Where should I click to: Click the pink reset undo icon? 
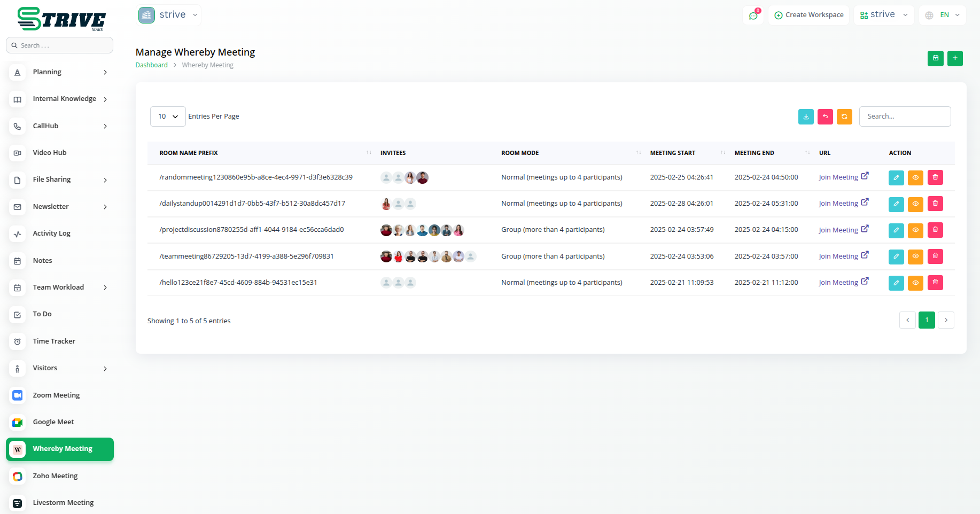coord(825,116)
